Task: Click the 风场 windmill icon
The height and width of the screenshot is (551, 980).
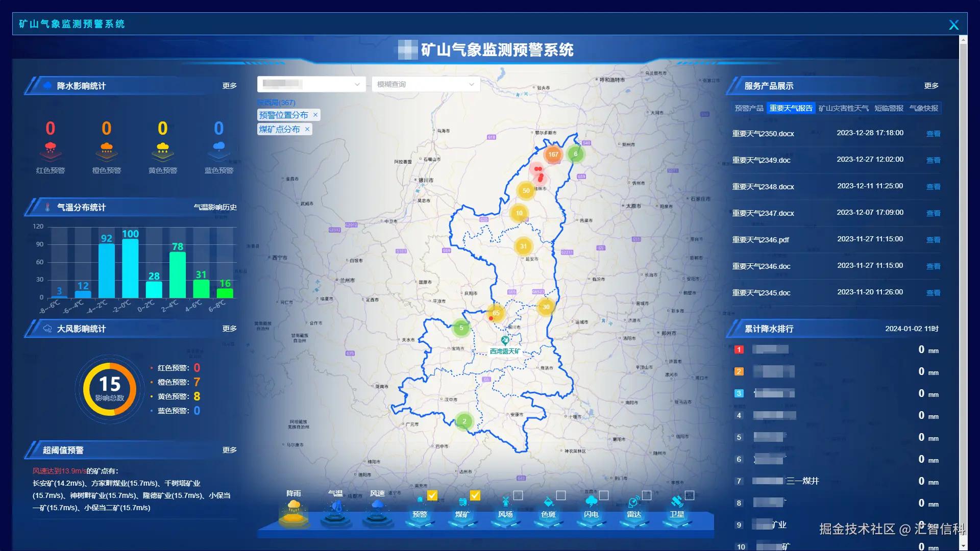Action: [505, 502]
